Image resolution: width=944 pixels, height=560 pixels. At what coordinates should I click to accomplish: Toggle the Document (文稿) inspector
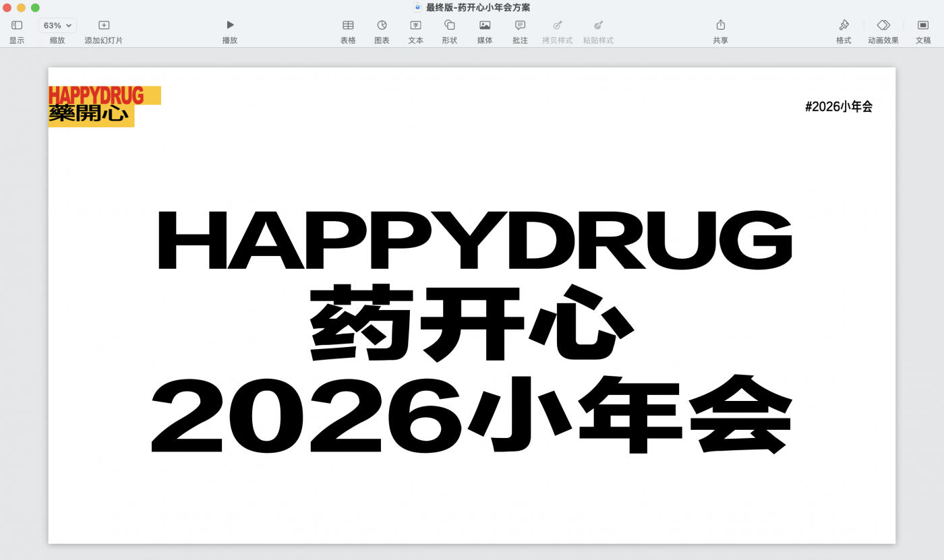point(923,26)
